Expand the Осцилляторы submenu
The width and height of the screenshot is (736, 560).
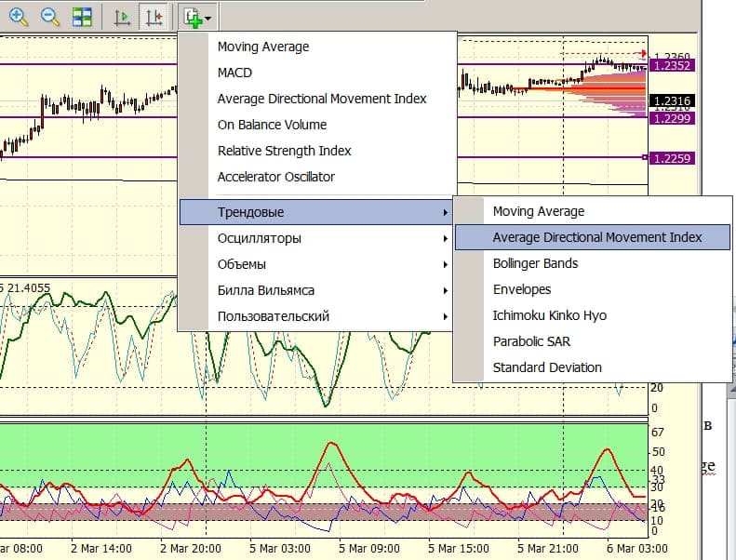pos(315,238)
